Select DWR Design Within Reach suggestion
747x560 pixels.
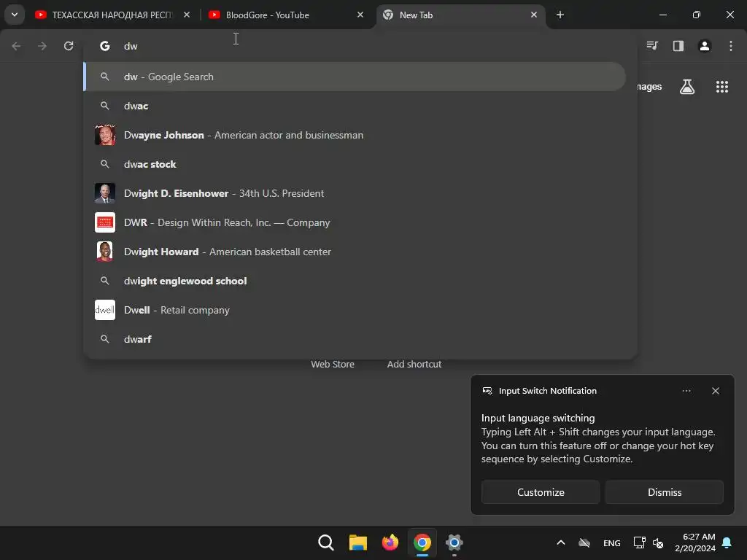pyautogui.click(x=355, y=222)
